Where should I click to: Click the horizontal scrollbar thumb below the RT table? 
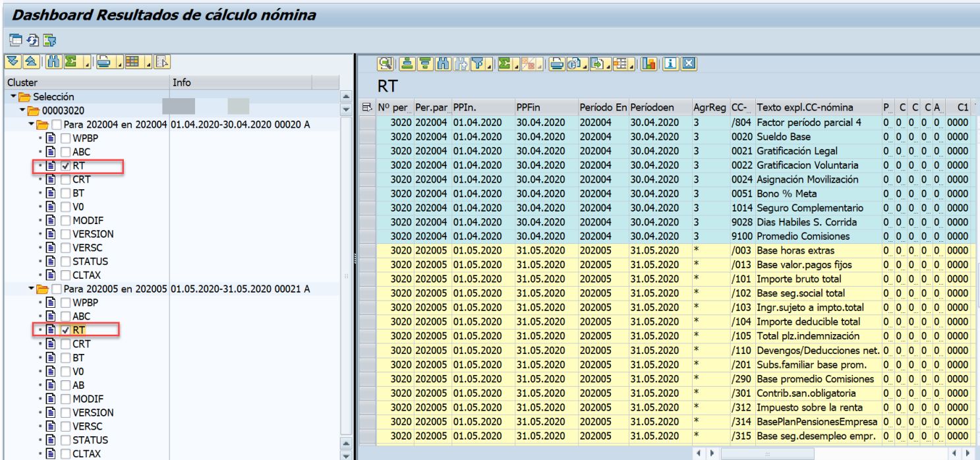tap(767, 454)
